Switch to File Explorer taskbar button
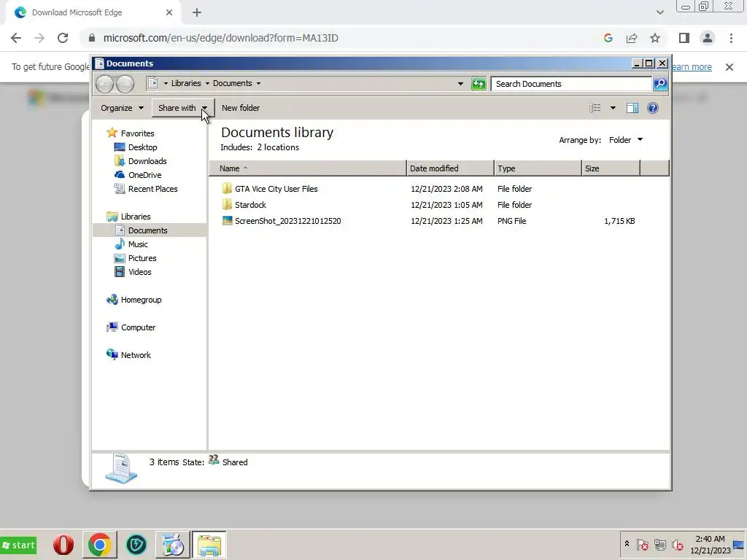This screenshot has width=747, height=560. pos(209,545)
